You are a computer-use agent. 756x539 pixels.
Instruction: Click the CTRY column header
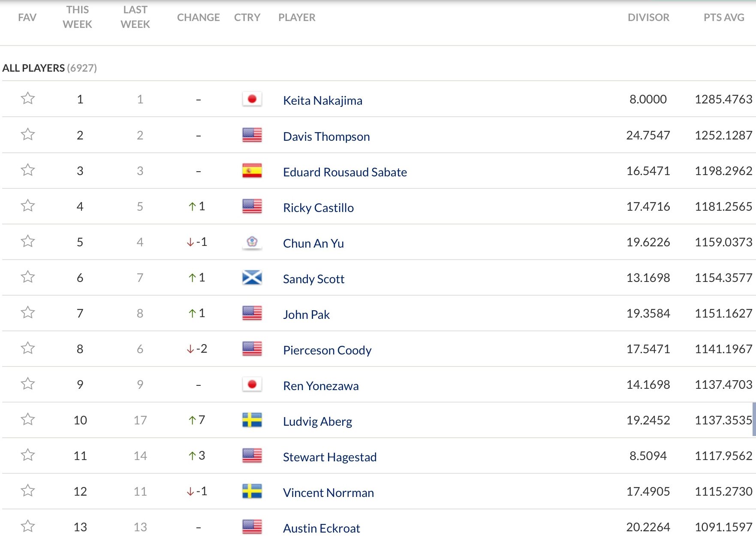(247, 18)
